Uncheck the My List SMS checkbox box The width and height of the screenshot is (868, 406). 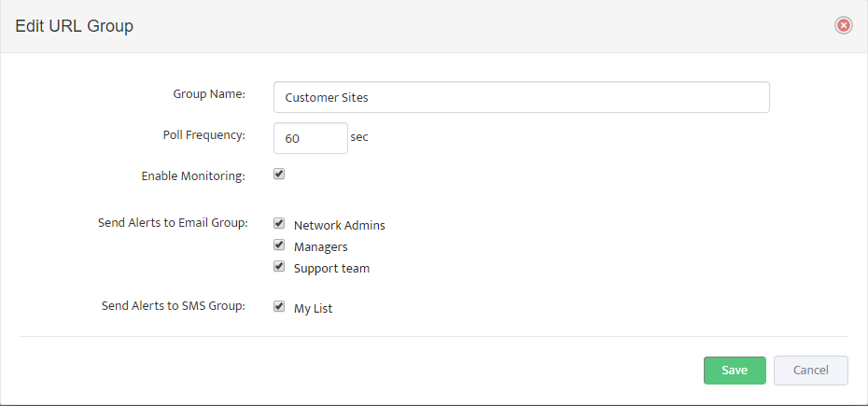(x=279, y=306)
